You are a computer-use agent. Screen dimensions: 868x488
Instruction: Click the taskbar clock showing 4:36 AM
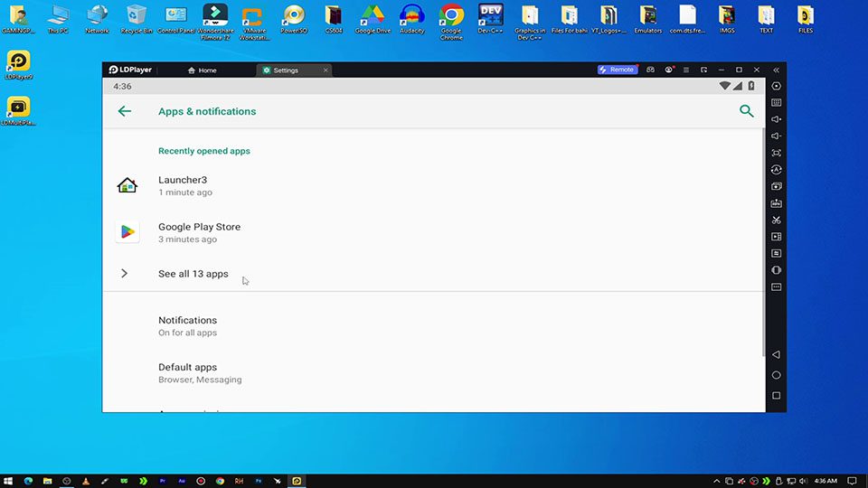tap(826, 481)
